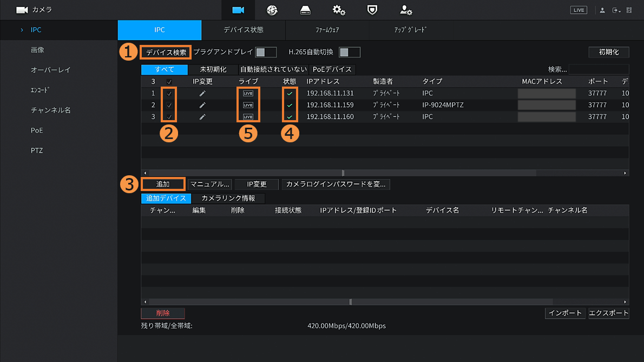Viewport: 644px width, 362px height.
Task: Switch to the デバイス状態 tab
Action: [x=243, y=30]
